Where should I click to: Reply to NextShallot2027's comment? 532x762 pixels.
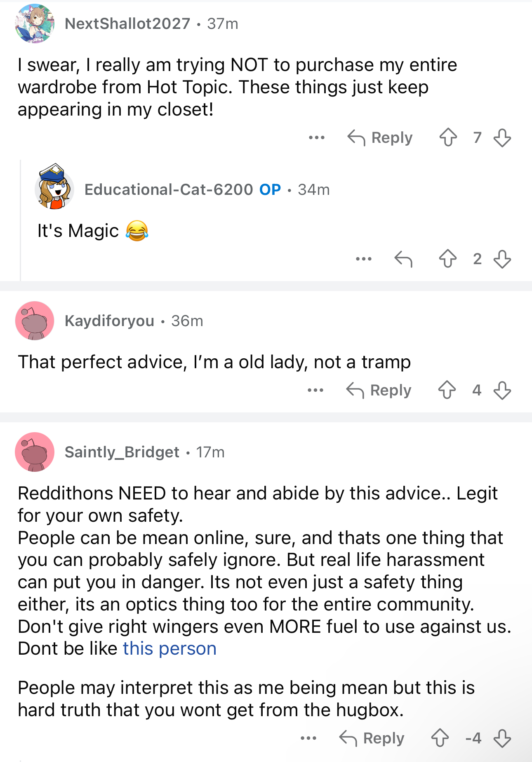click(380, 137)
